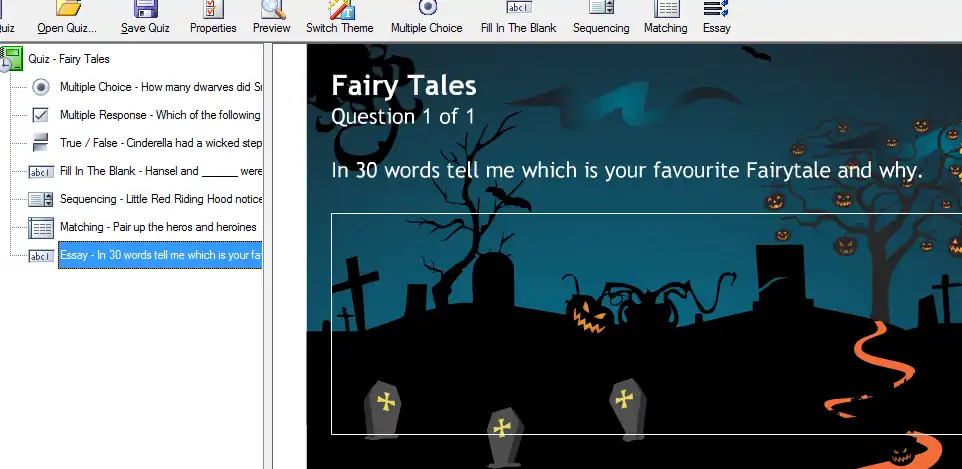Click the Save Quiz floppy disk icon
This screenshot has width=962, height=469.
tap(145, 9)
